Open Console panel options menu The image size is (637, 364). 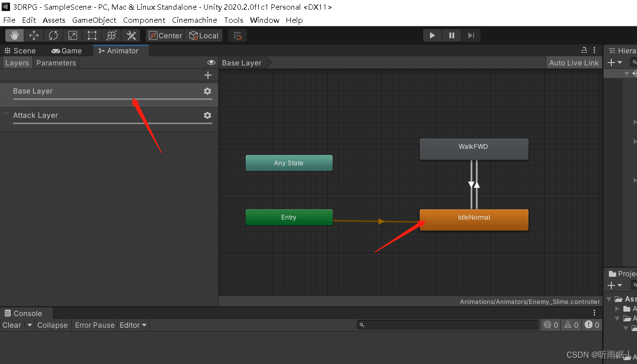pos(595,313)
